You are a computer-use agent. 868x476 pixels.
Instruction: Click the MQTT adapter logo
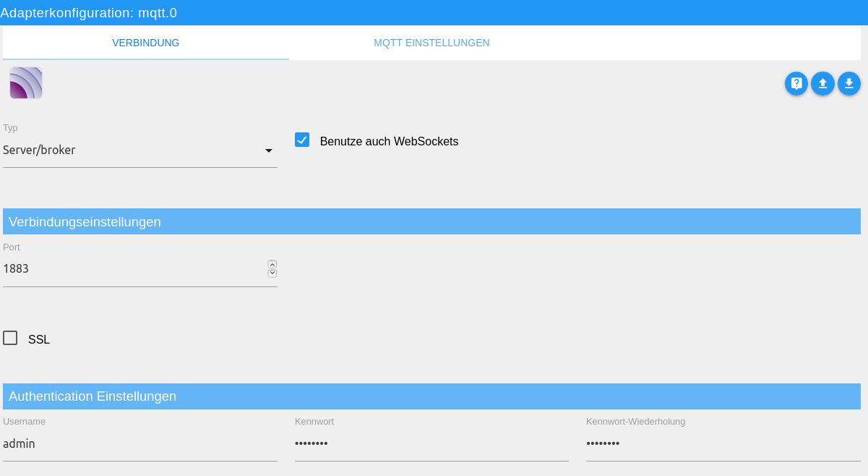pos(26,82)
